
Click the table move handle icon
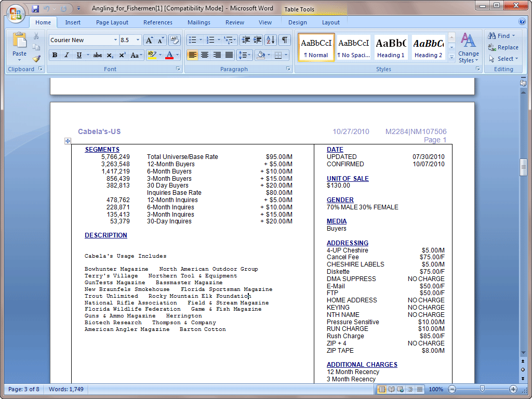[x=68, y=141]
